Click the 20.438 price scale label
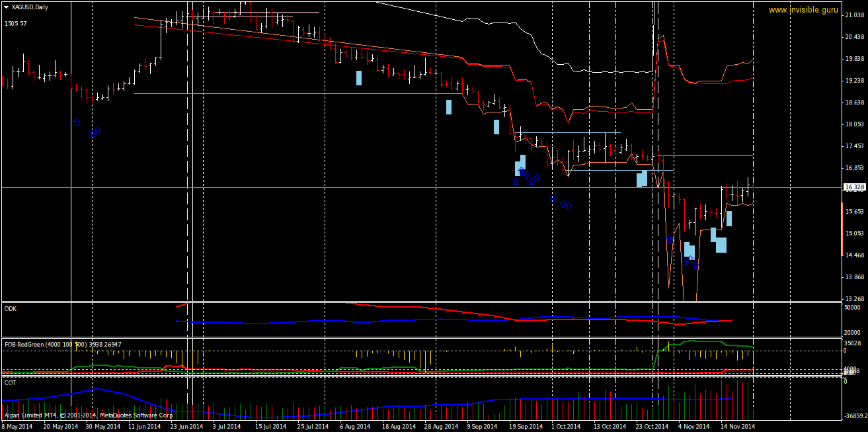 coord(855,37)
